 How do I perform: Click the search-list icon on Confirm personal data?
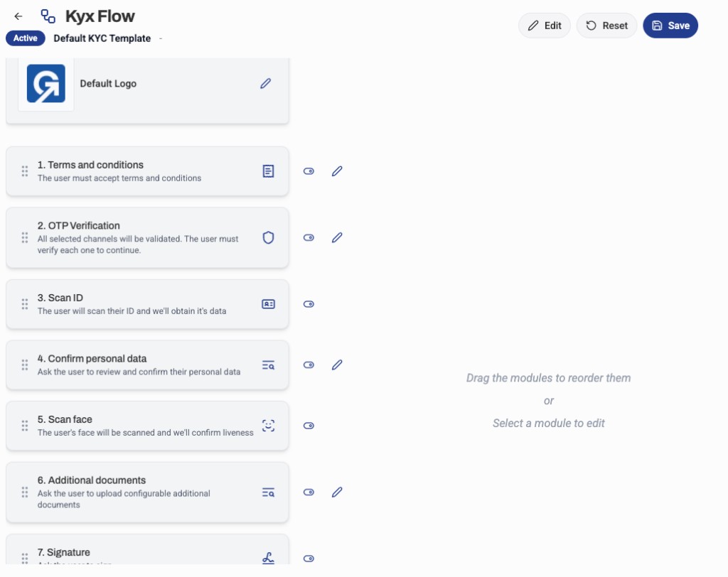[x=268, y=365]
